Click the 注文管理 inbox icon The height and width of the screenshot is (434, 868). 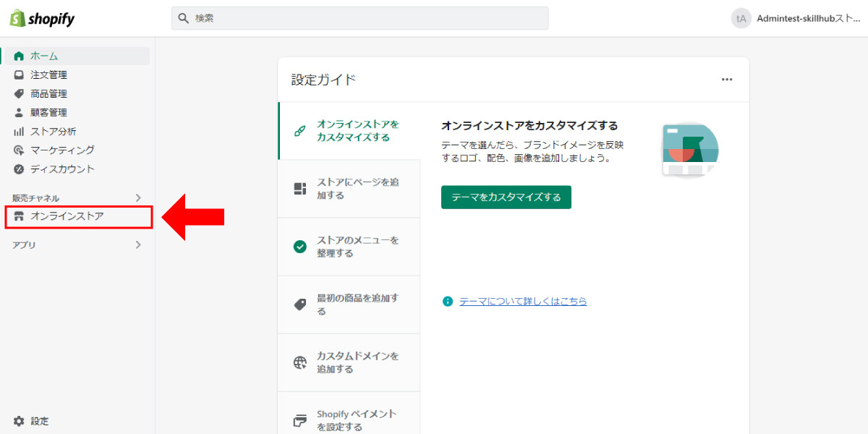click(19, 75)
